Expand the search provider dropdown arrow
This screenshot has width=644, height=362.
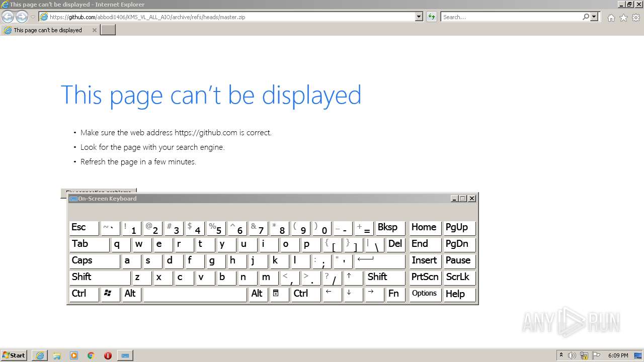tap(594, 17)
